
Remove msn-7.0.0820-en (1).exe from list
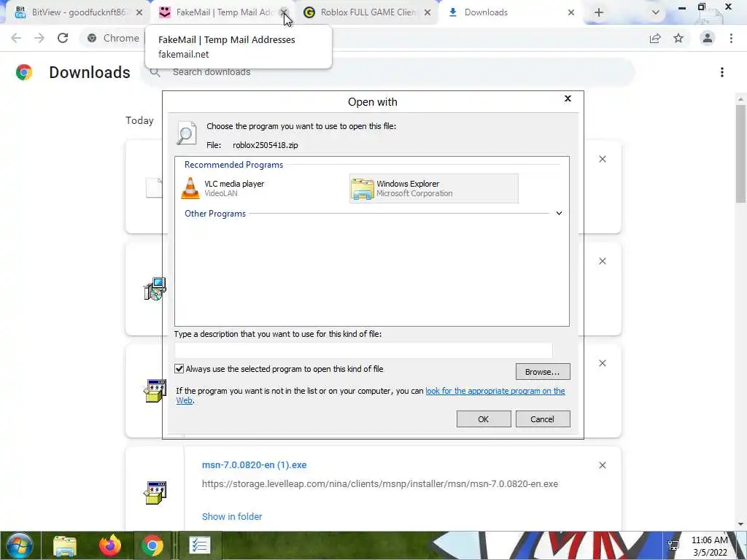[602, 465]
